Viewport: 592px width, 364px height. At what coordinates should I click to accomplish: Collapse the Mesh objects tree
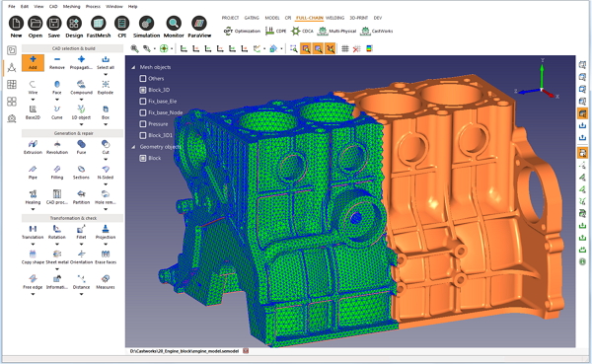coord(133,67)
